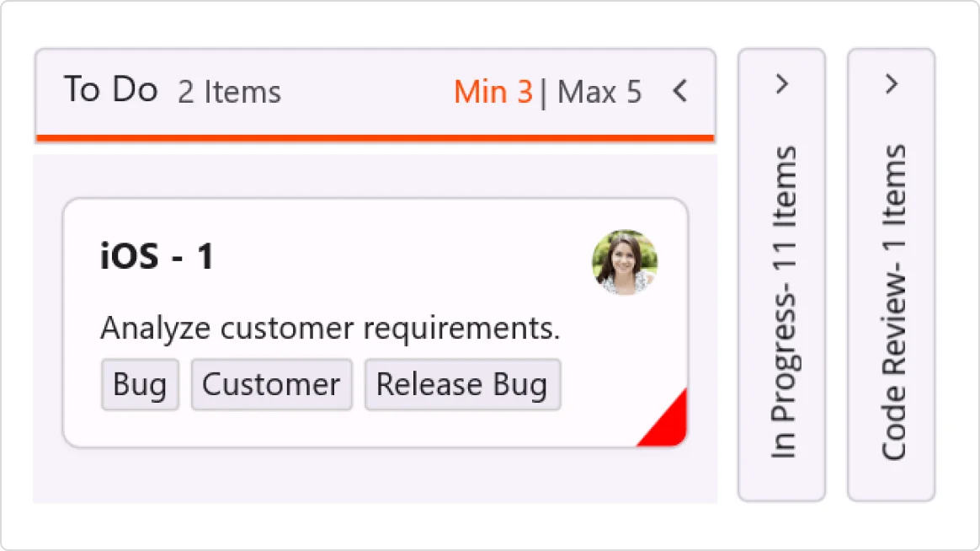Click the 2 Items count label
This screenshot has width=980, height=551.
tap(229, 92)
